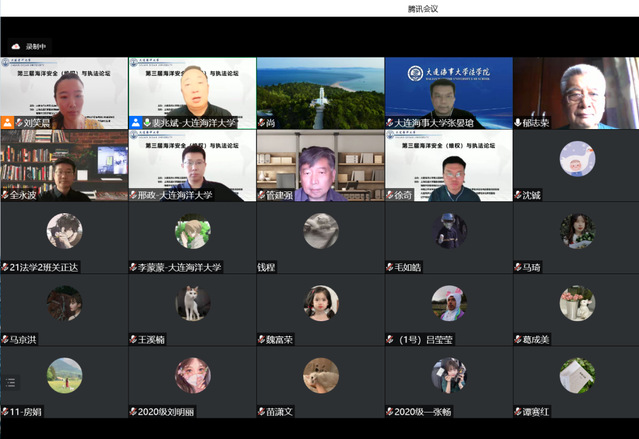
Task: Click 沈诚's profile avatar
Action: click(576, 158)
